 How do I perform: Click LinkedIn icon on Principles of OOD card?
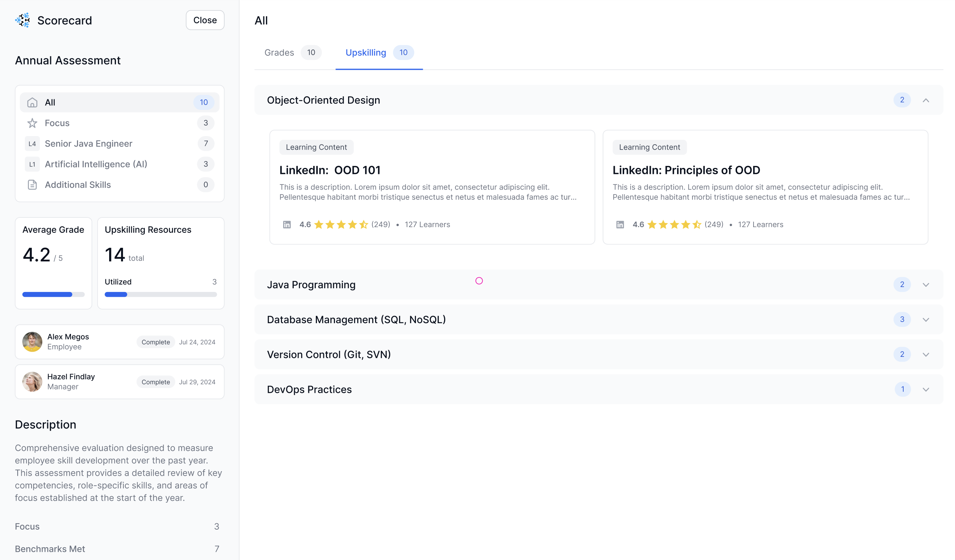(x=620, y=225)
